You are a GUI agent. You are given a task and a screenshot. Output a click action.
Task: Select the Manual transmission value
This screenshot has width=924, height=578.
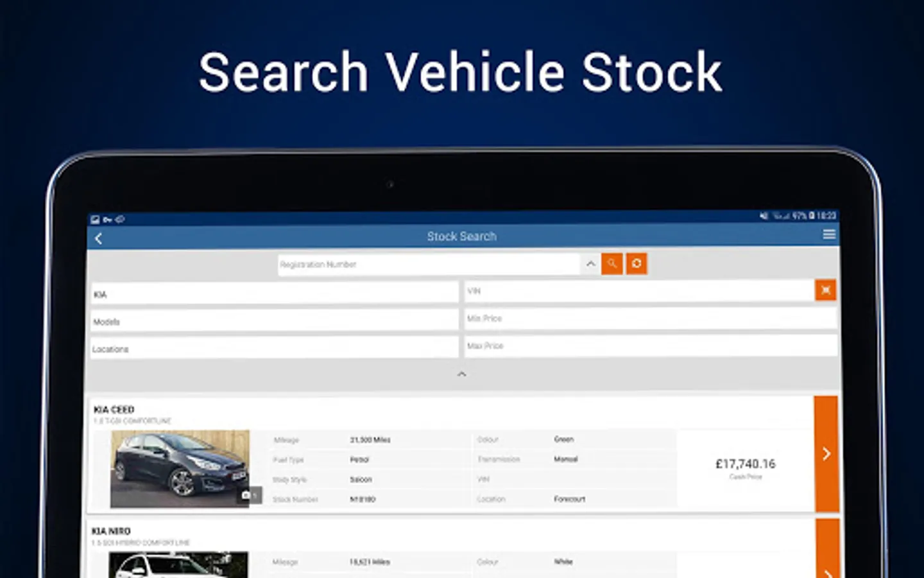coord(566,459)
